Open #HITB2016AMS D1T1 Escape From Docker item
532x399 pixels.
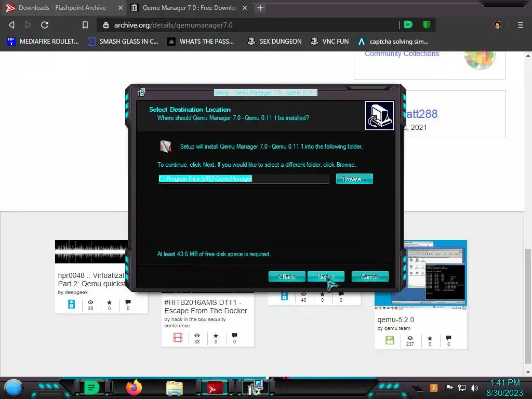point(206,307)
